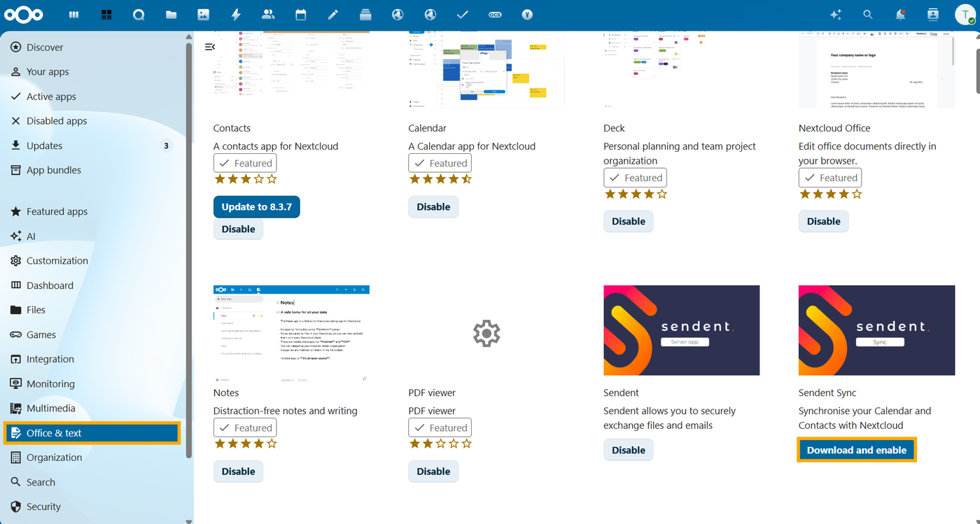Select the Files category in the sidebar
980x524 pixels.
pyautogui.click(x=92, y=310)
